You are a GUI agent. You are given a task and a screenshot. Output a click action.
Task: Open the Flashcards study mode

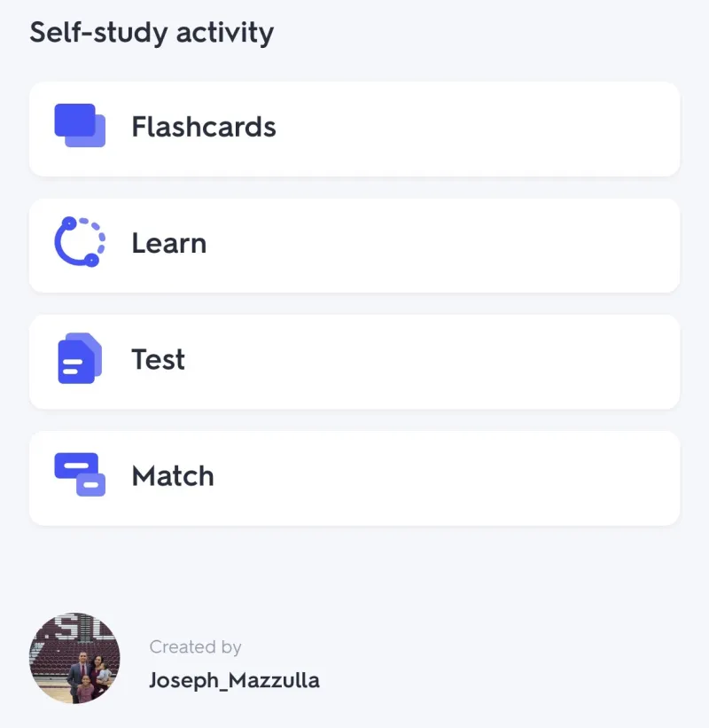click(354, 129)
